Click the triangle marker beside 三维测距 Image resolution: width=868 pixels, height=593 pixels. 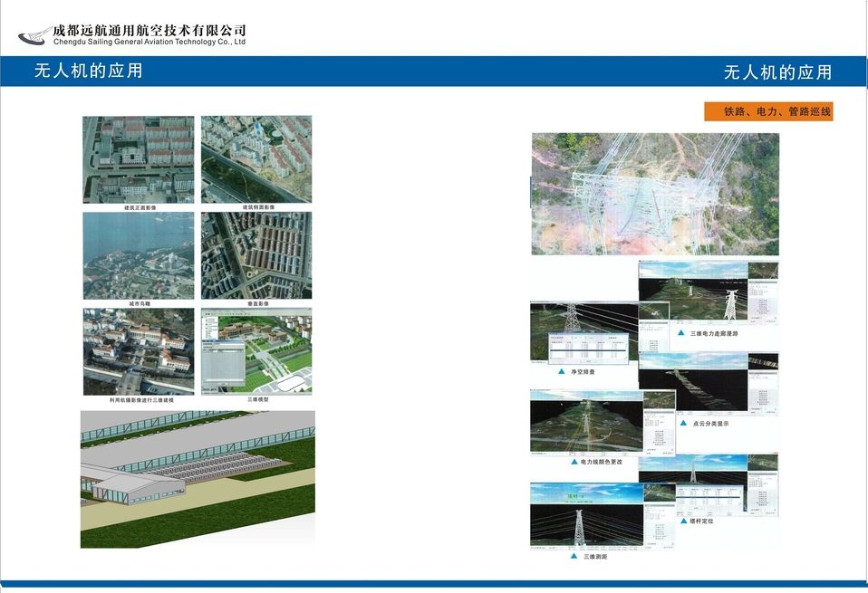[574, 556]
